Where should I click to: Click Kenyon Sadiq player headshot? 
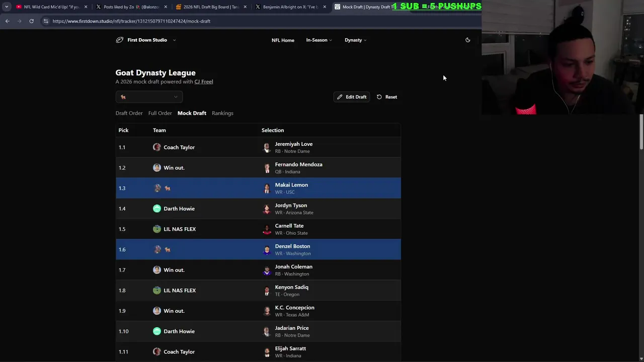tap(267, 291)
